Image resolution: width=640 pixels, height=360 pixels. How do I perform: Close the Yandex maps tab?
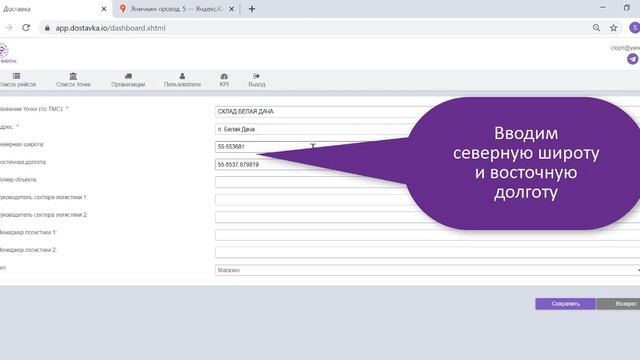[231, 9]
